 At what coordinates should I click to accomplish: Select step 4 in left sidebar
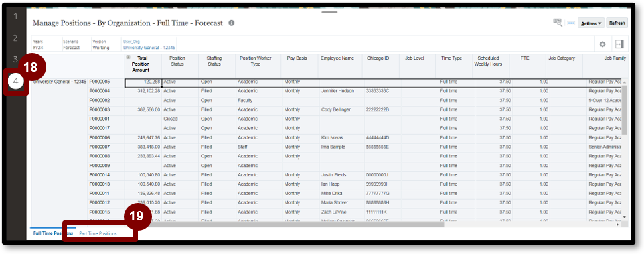[15, 81]
